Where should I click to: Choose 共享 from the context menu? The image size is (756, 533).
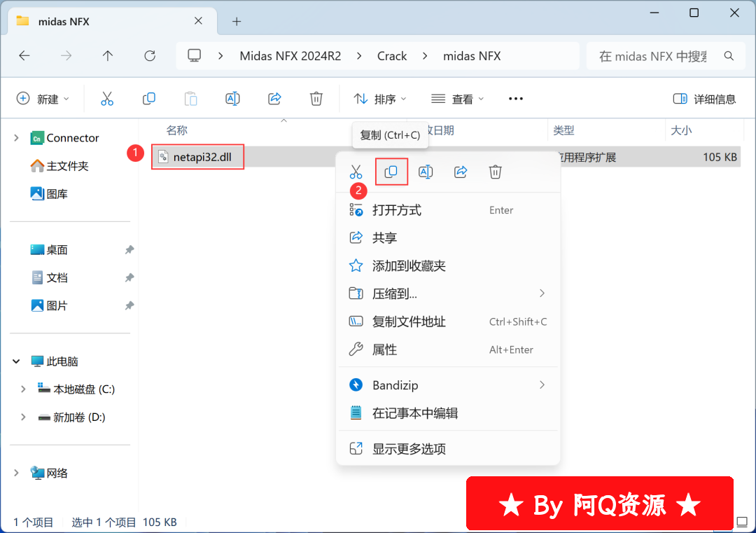pos(448,238)
